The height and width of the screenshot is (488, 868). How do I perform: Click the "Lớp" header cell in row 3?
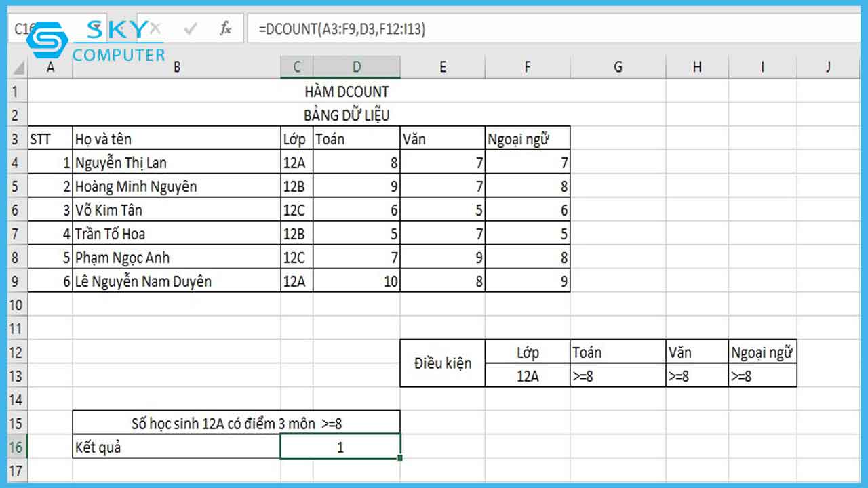coord(297,138)
